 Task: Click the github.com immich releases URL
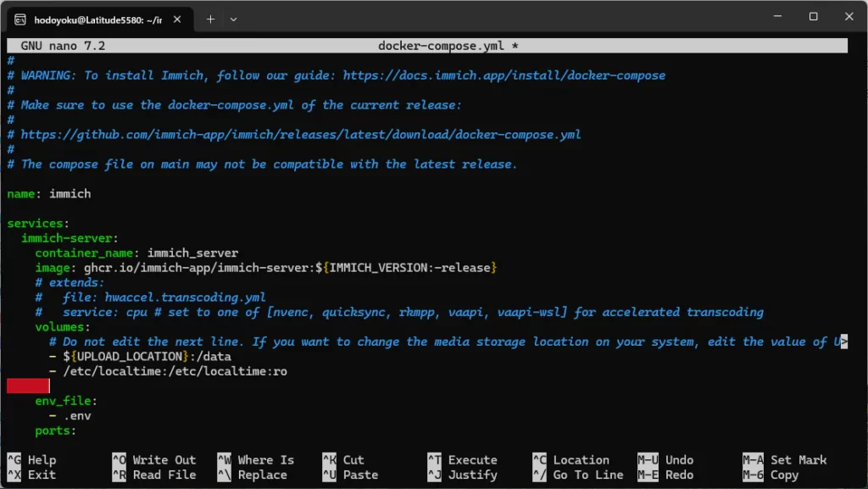pyautogui.click(x=301, y=135)
